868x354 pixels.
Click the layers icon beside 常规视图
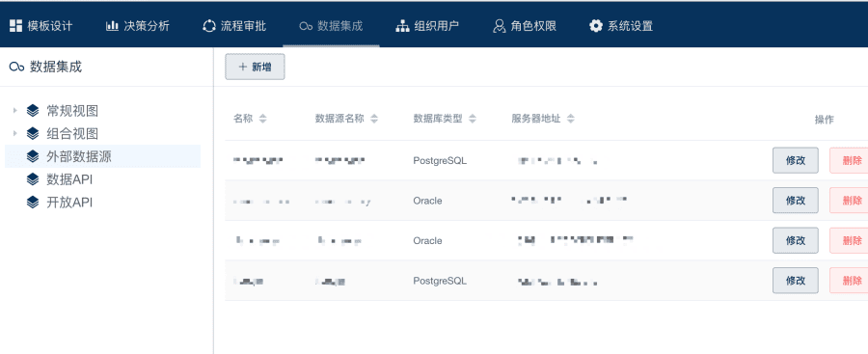tap(33, 111)
